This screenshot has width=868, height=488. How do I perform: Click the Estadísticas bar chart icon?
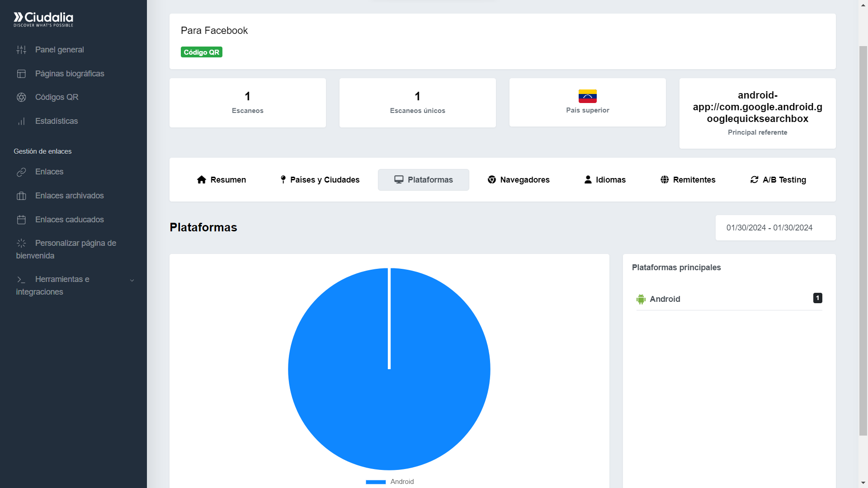(x=21, y=121)
